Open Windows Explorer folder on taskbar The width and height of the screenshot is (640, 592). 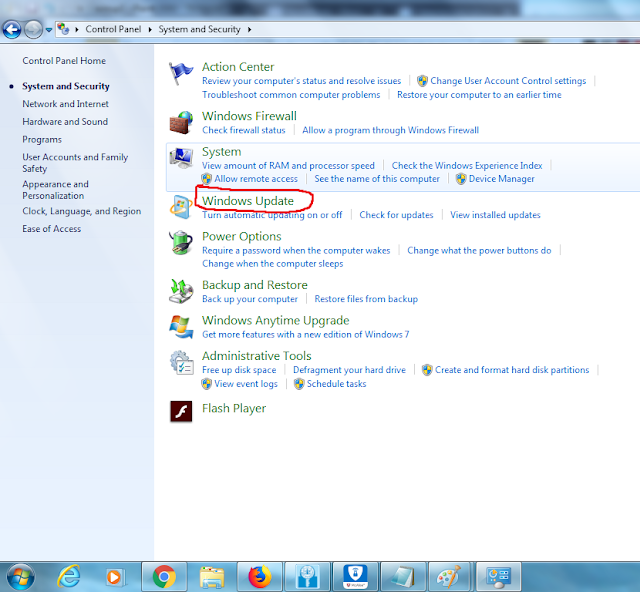tap(212, 577)
